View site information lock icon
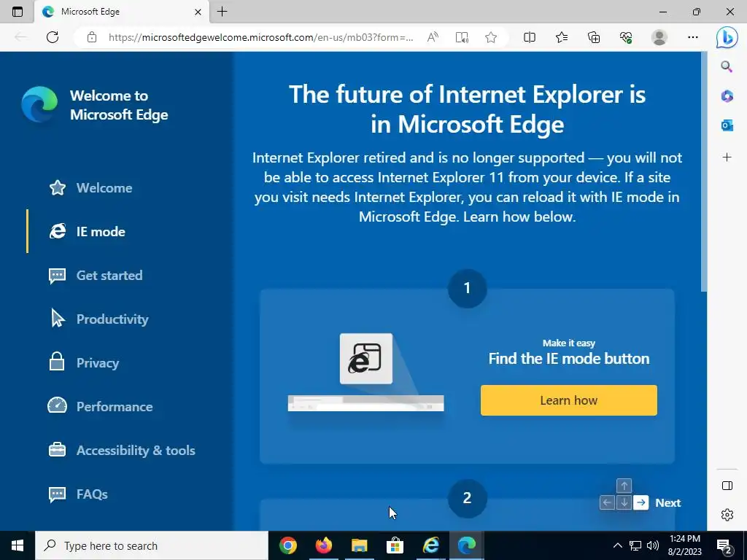Image resolution: width=747 pixels, height=560 pixels. [x=92, y=37]
